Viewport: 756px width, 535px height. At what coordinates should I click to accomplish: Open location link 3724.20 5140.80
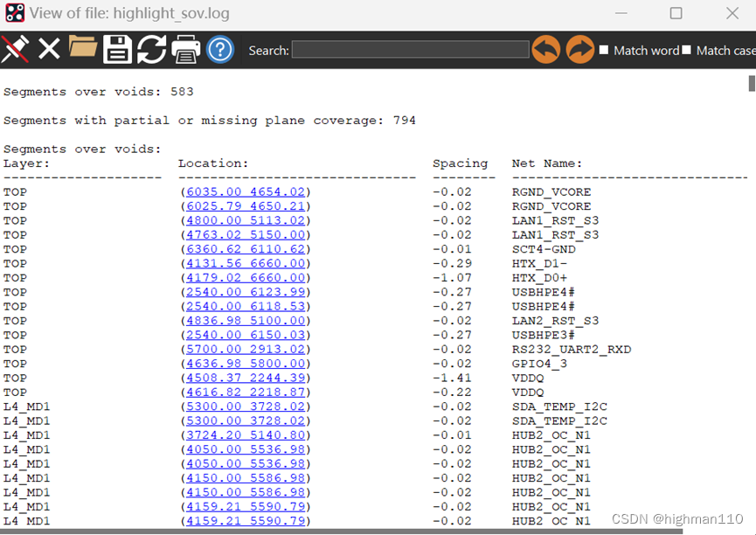245,434
